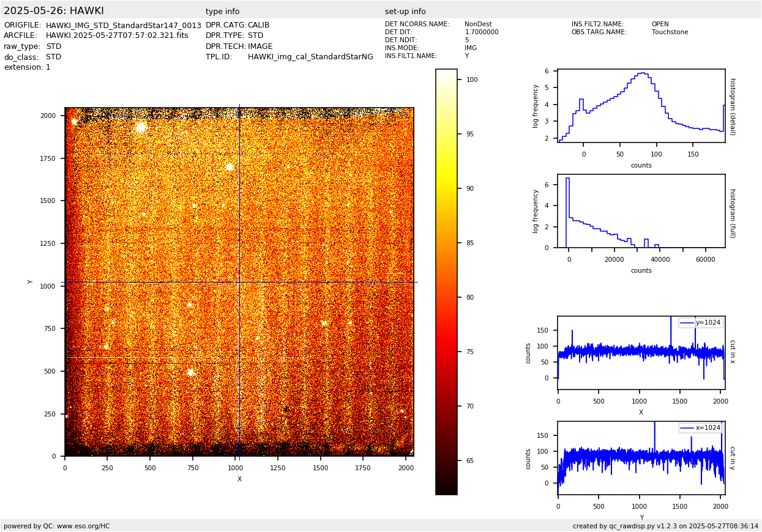
Task: Click the heat-map colorbar next to the image
Action: (x=446, y=281)
